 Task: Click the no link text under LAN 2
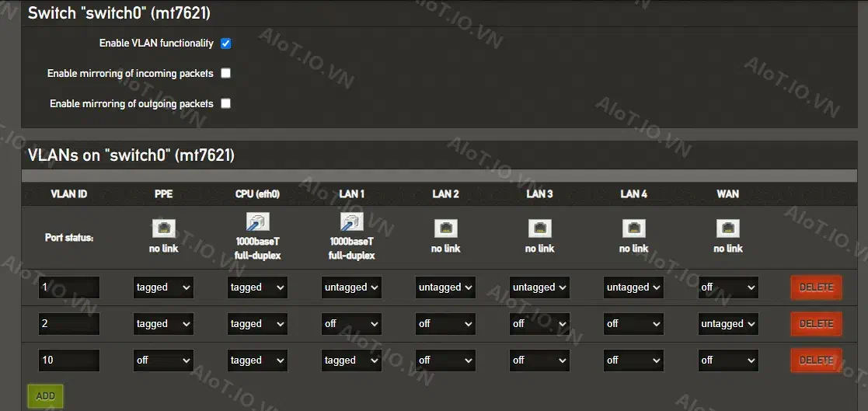click(445, 249)
